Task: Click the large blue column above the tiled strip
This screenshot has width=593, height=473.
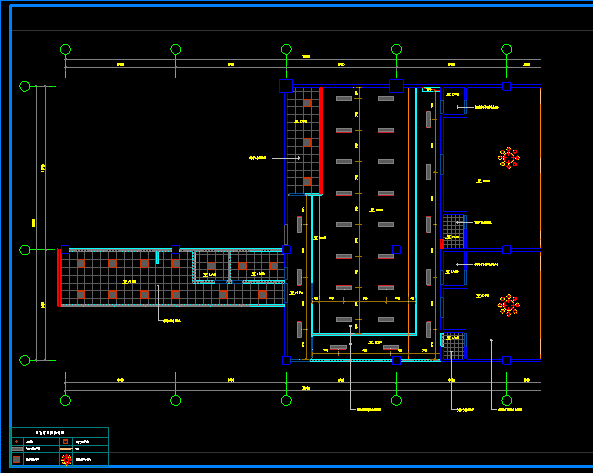Action: (286, 86)
